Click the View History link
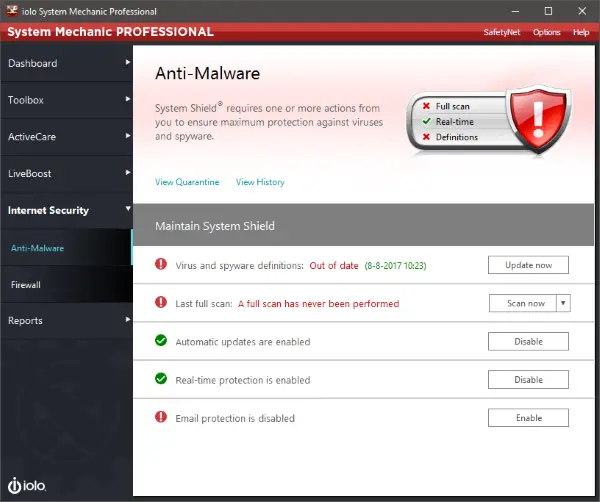 pyautogui.click(x=260, y=182)
